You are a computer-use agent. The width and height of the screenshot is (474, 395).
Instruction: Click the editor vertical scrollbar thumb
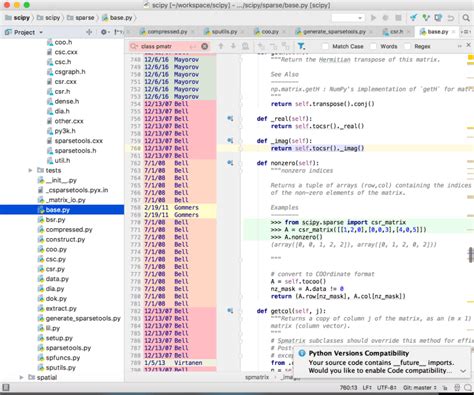(x=470, y=255)
